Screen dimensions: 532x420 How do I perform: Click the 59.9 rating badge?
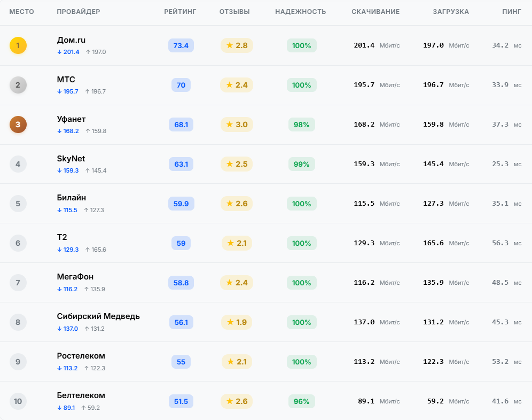click(181, 204)
